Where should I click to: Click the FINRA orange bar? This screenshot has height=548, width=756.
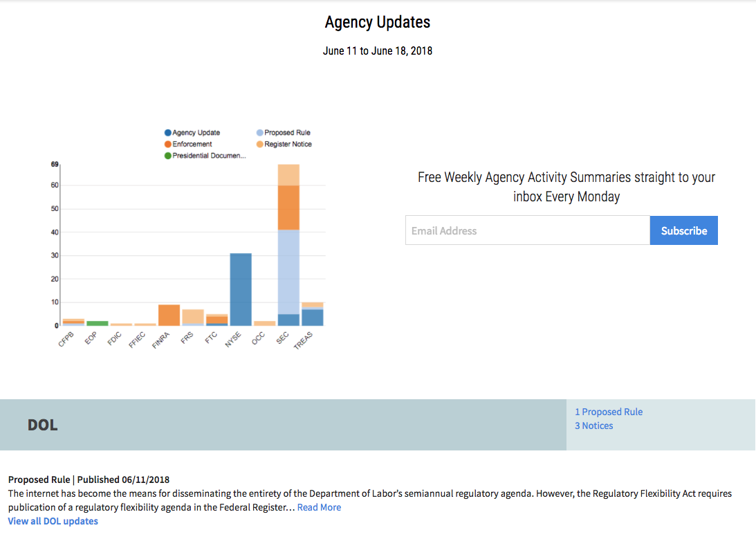coord(169,316)
